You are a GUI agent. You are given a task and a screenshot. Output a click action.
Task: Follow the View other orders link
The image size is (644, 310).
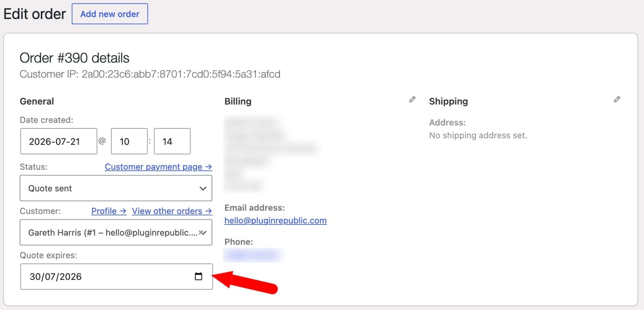coord(172,211)
